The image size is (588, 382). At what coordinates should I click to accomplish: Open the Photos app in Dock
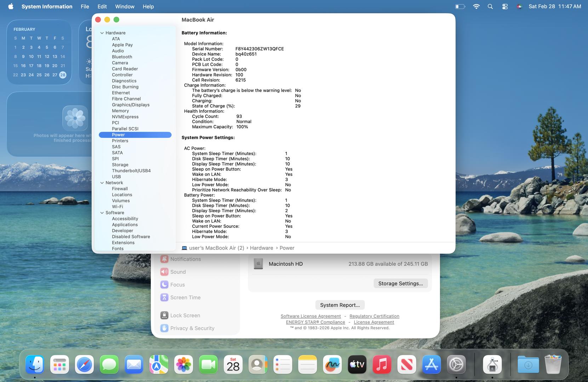[183, 364]
